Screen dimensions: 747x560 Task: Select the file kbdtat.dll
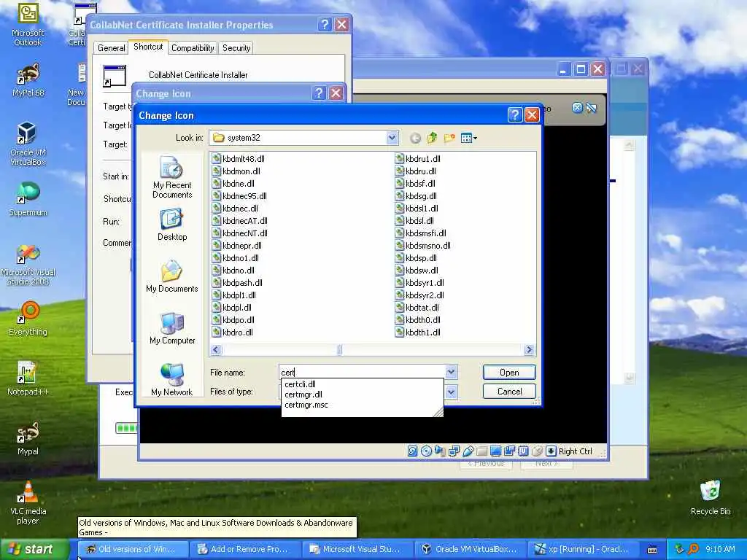coord(417,307)
